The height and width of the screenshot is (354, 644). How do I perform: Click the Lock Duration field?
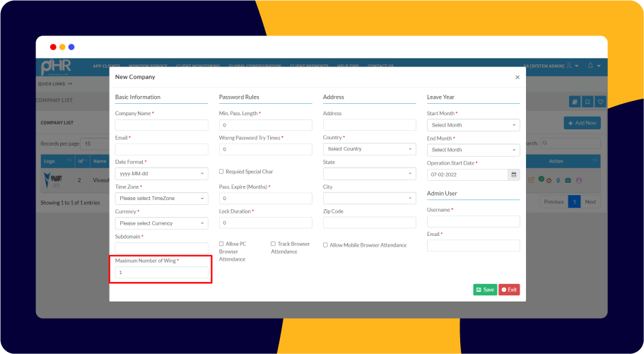coord(265,223)
